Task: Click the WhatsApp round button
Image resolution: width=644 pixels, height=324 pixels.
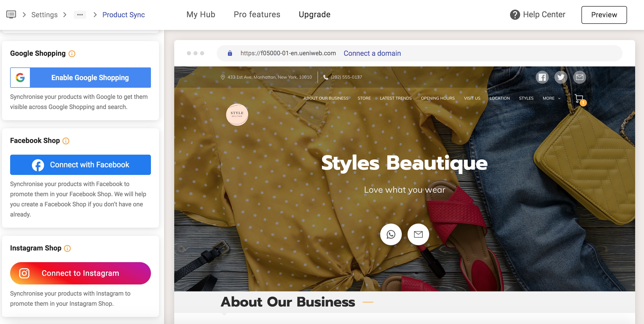Action: point(391,234)
